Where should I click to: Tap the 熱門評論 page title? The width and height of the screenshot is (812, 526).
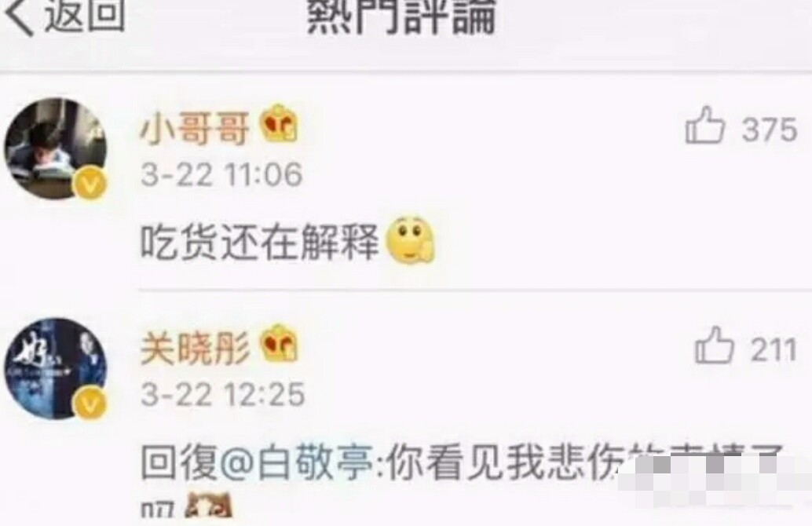(401, 16)
